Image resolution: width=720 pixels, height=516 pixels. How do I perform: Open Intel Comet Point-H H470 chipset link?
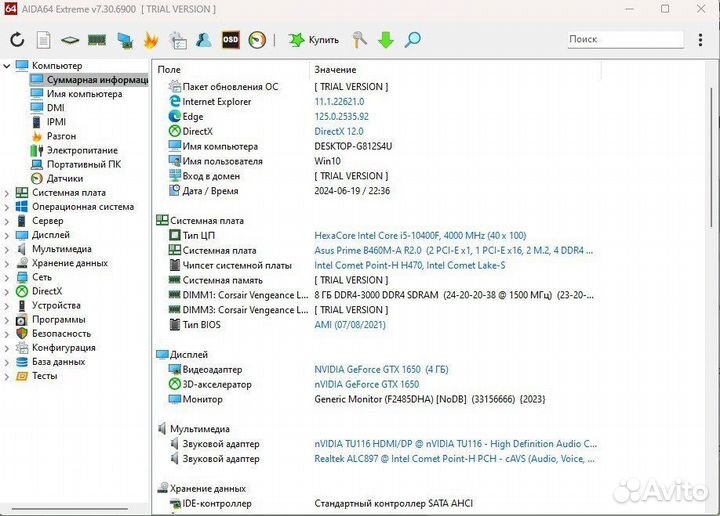tap(410, 265)
